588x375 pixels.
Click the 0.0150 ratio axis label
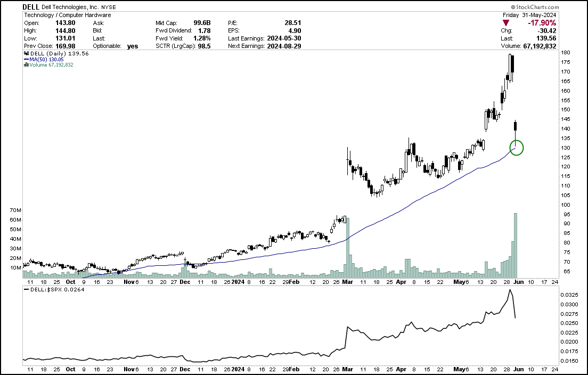[569, 361]
